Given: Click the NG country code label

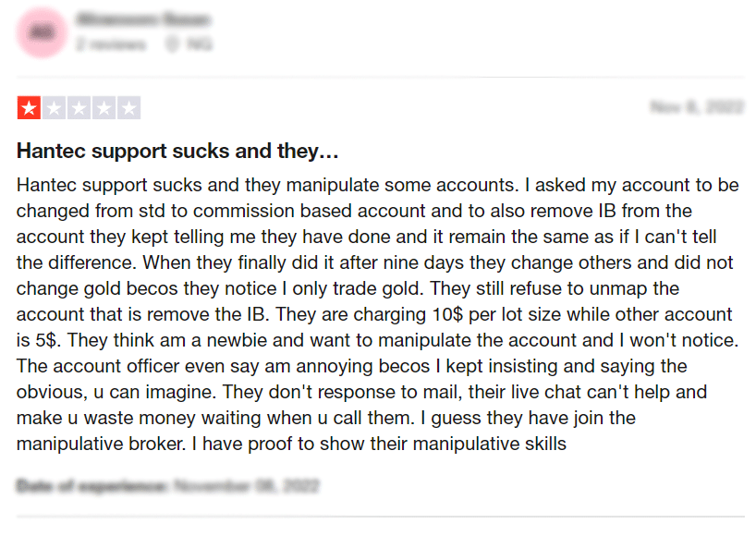Looking at the screenshot, I should pyautogui.click(x=199, y=44).
